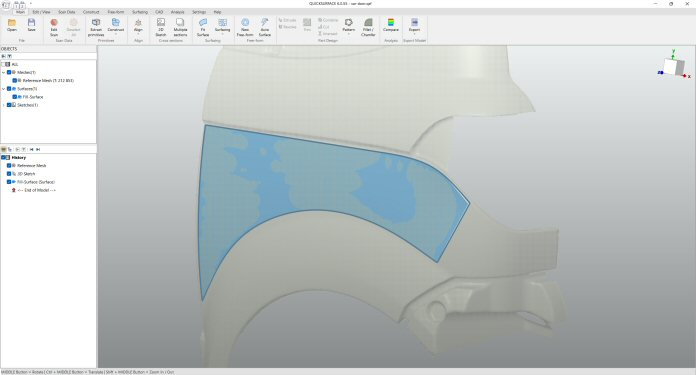This screenshot has width=696, height=375.
Task: Check the ALL objects checkbox
Action: point(3,64)
